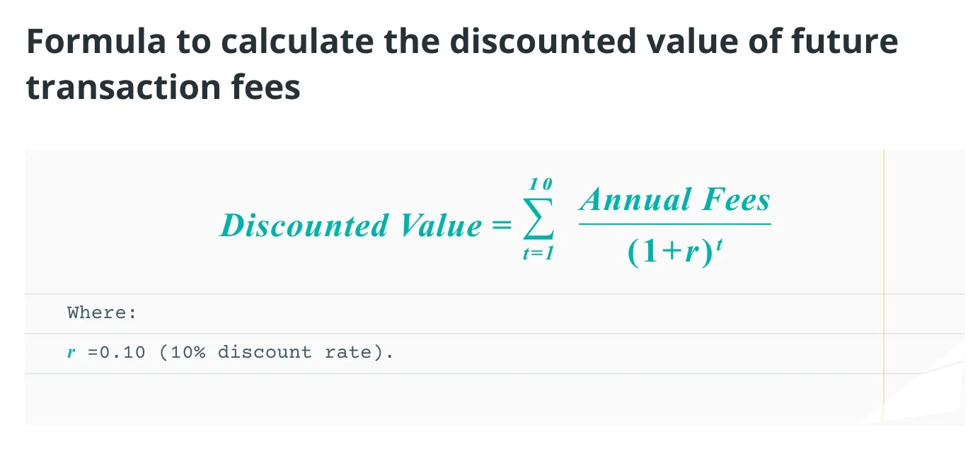Click the empty row below the r definition
Viewport: 980px width, 456px height.
pos(453,399)
